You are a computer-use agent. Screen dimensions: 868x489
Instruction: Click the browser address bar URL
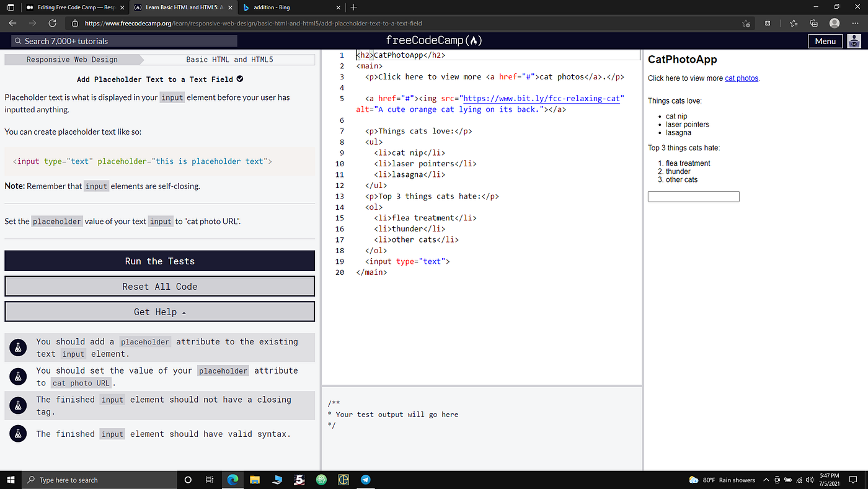tap(253, 24)
